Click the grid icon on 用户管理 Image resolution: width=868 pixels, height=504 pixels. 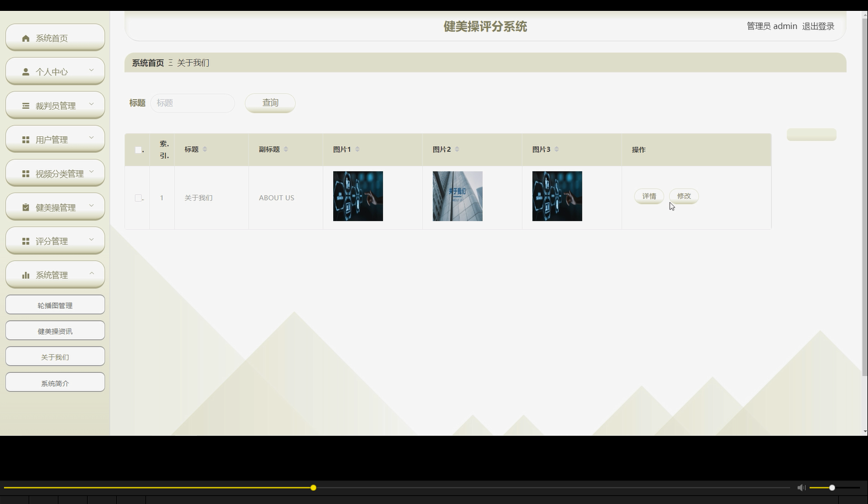(x=26, y=139)
